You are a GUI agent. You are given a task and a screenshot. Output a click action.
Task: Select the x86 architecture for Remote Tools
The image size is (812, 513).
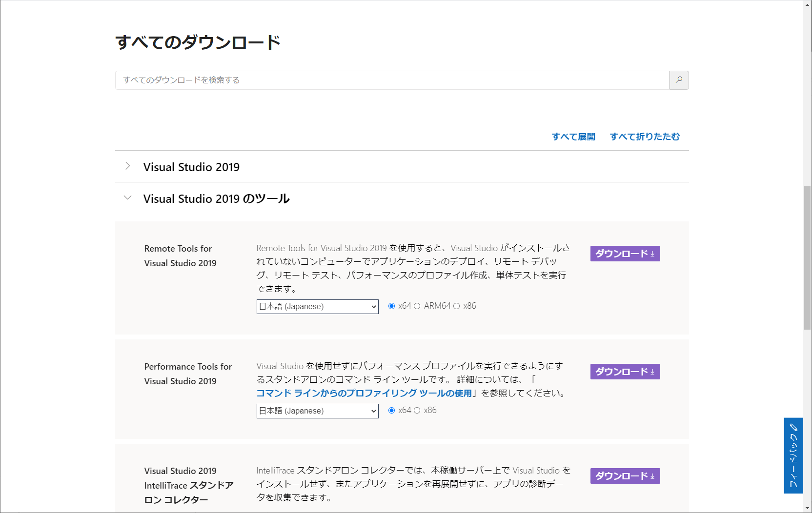(x=457, y=306)
